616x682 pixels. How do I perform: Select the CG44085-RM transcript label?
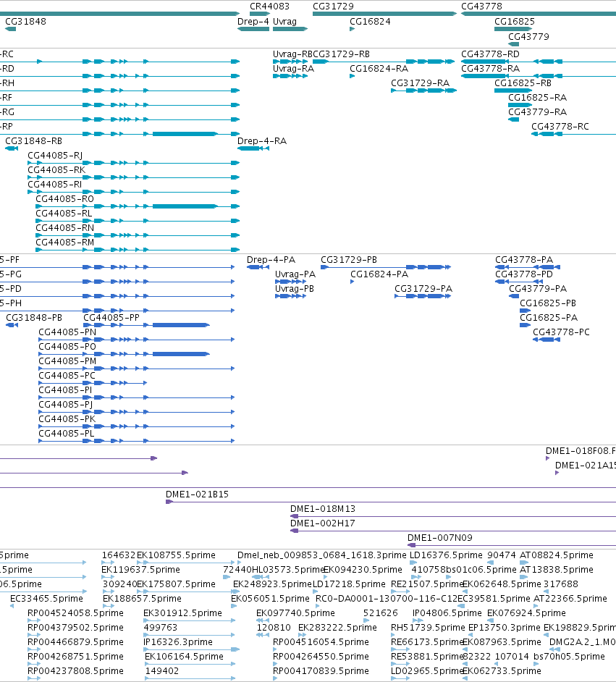point(64,243)
